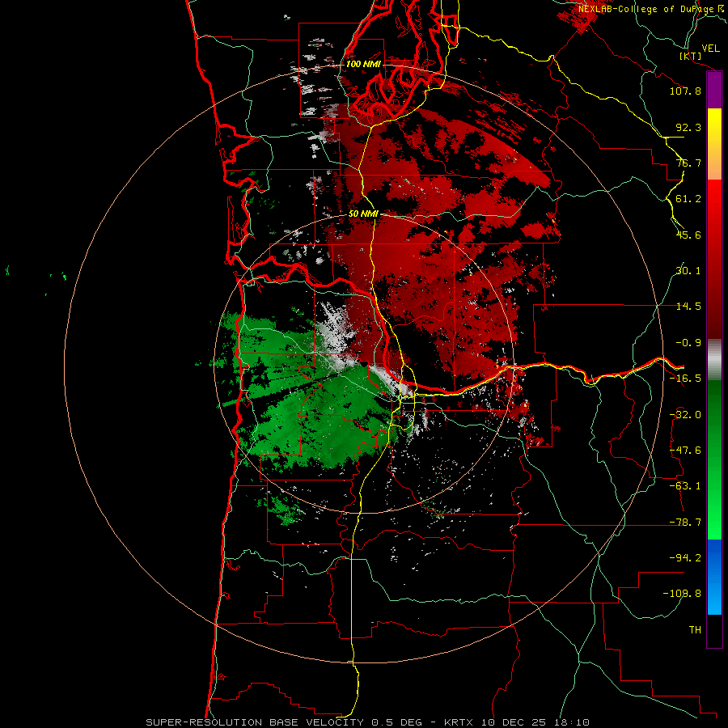Select the -63.1 scale value

coord(685,486)
